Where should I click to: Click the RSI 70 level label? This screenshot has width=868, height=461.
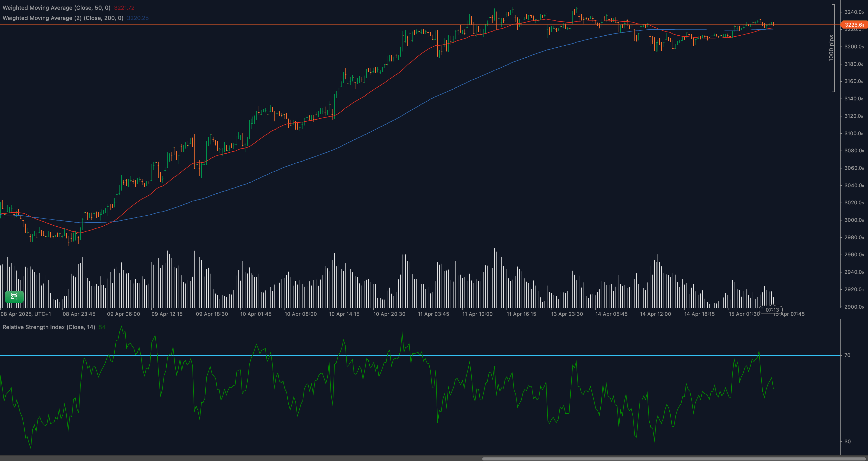pos(847,355)
